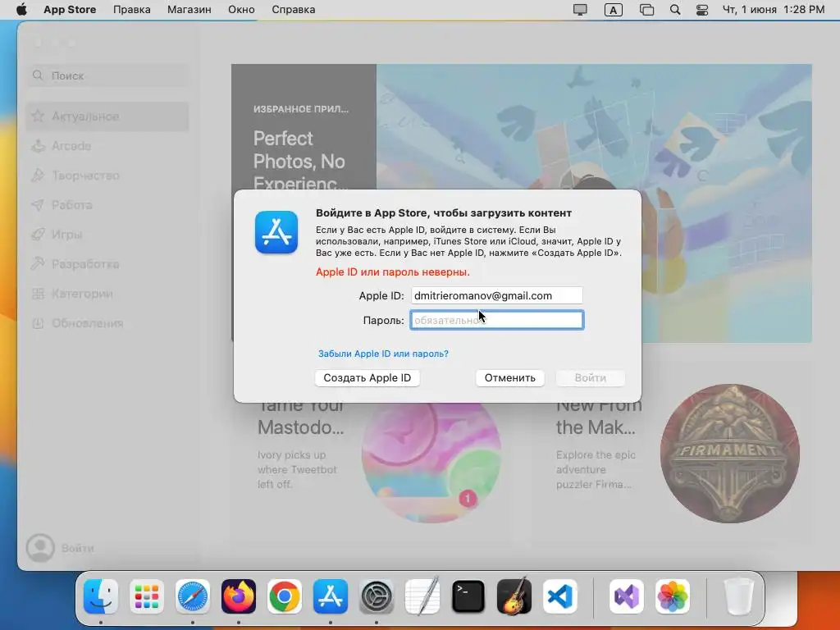Select Творчество in the sidebar
This screenshot has width=840, height=630.
click(x=107, y=176)
